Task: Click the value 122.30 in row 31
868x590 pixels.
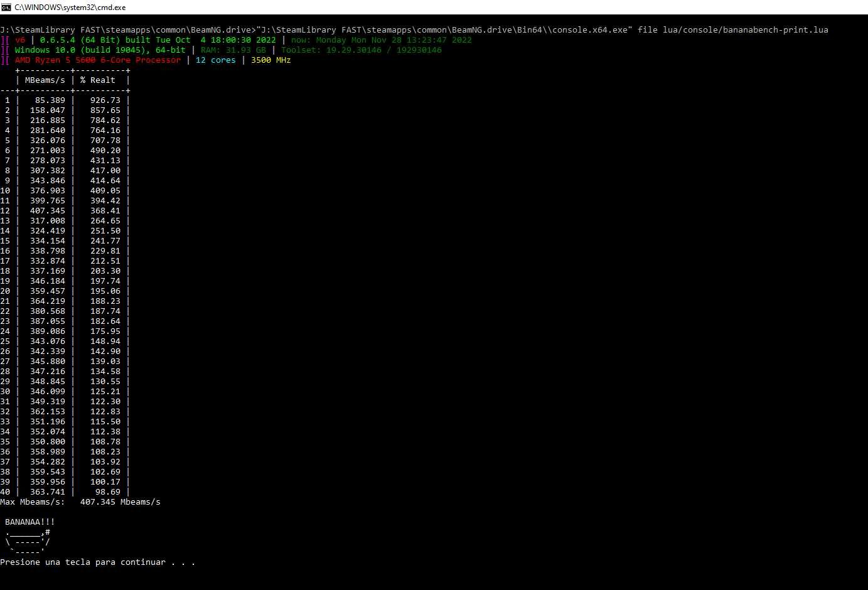Action: point(105,402)
